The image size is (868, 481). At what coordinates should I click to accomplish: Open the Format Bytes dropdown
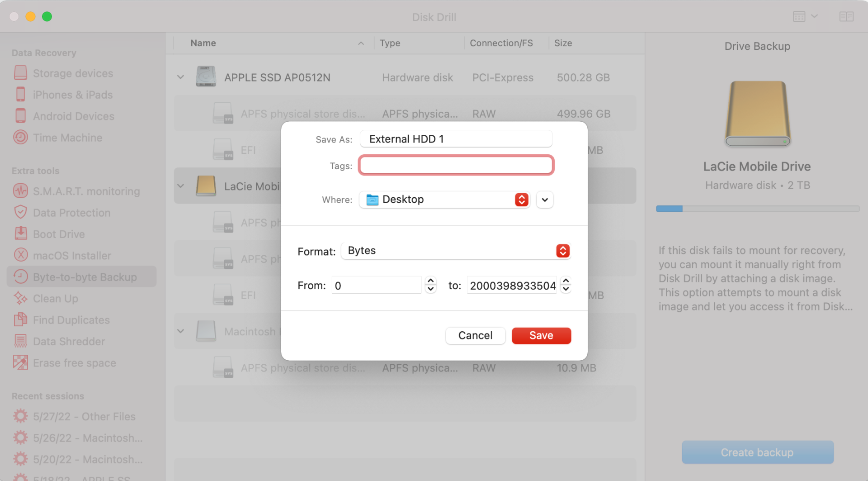[456, 251]
